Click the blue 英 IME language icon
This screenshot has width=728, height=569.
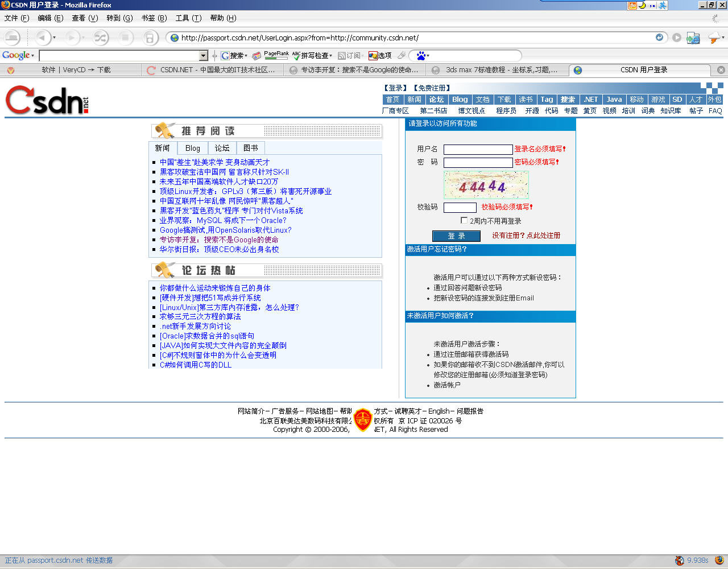click(662, 5)
